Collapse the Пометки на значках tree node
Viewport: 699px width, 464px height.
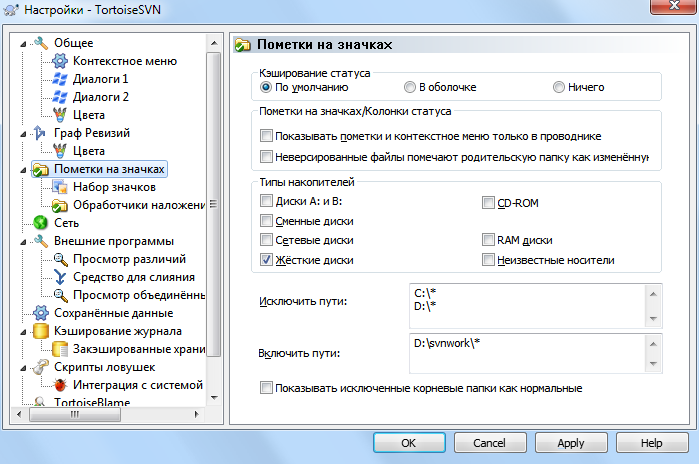click(23, 170)
